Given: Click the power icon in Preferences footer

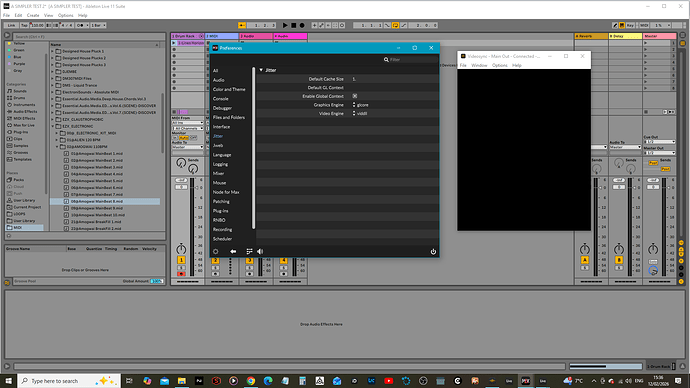Looking at the screenshot, I should tap(433, 252).
